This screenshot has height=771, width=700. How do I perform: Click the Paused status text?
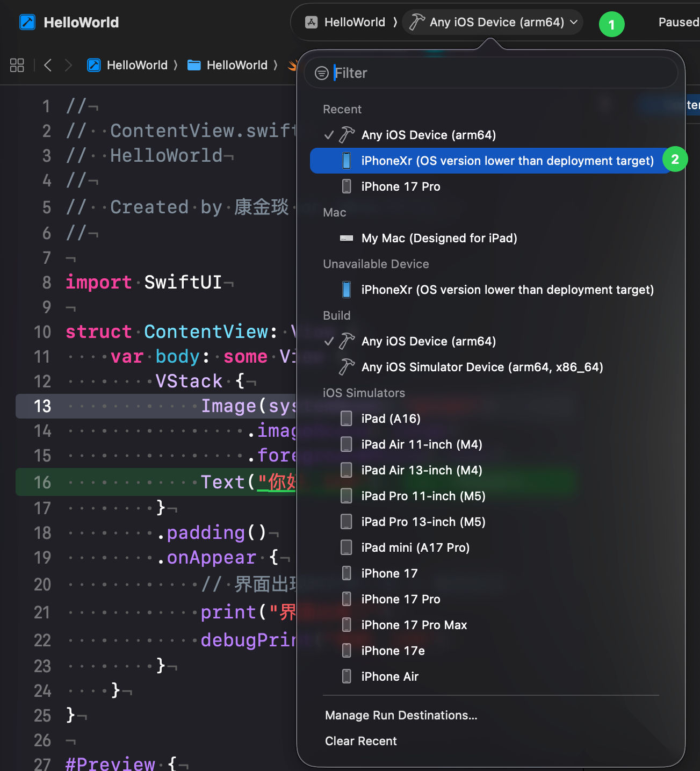(x=679, y=22)
